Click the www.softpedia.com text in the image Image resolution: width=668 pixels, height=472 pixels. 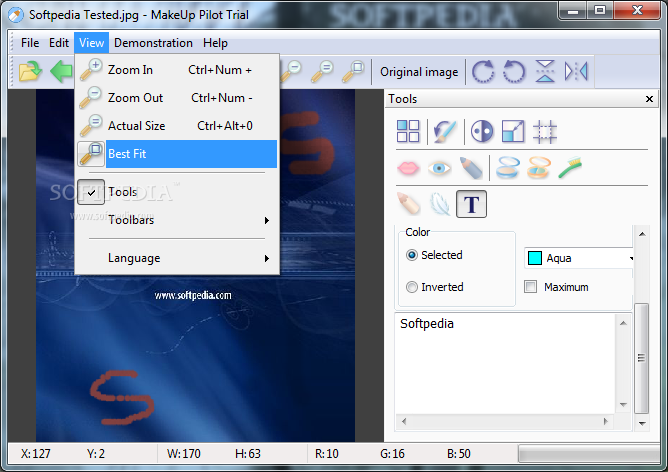click(193, 295)
